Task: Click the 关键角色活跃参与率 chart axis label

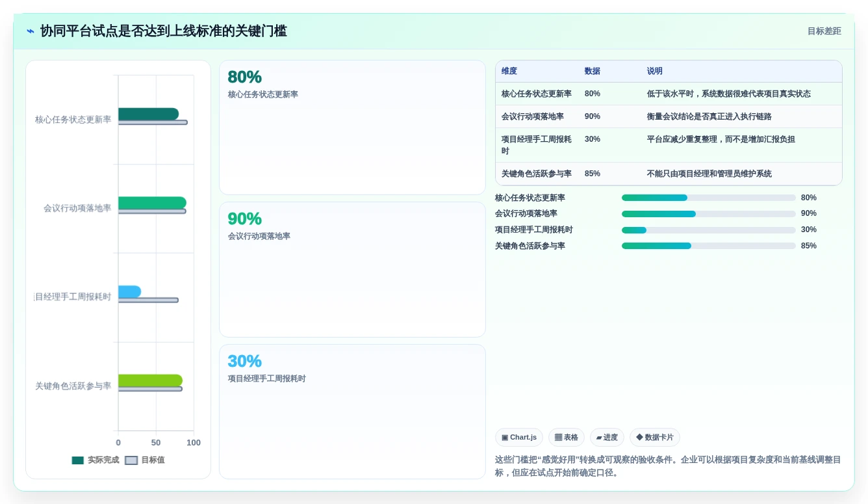Action: 73,386
